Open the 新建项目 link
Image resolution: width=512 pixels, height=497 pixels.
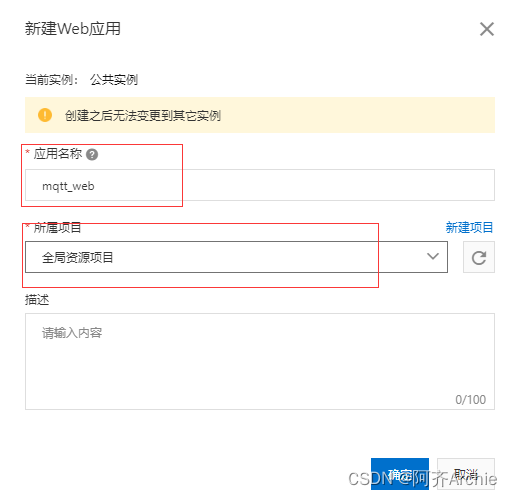[469, 228]
